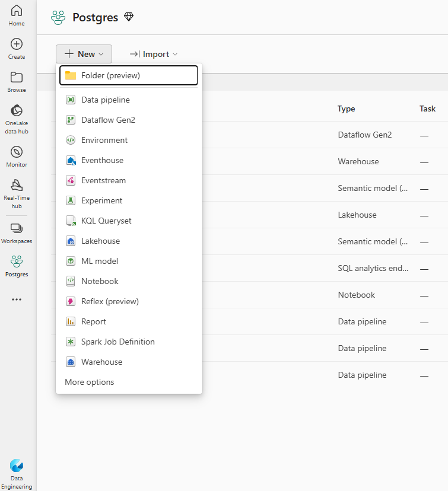Click the Experiment flask icon

(71, 200)
